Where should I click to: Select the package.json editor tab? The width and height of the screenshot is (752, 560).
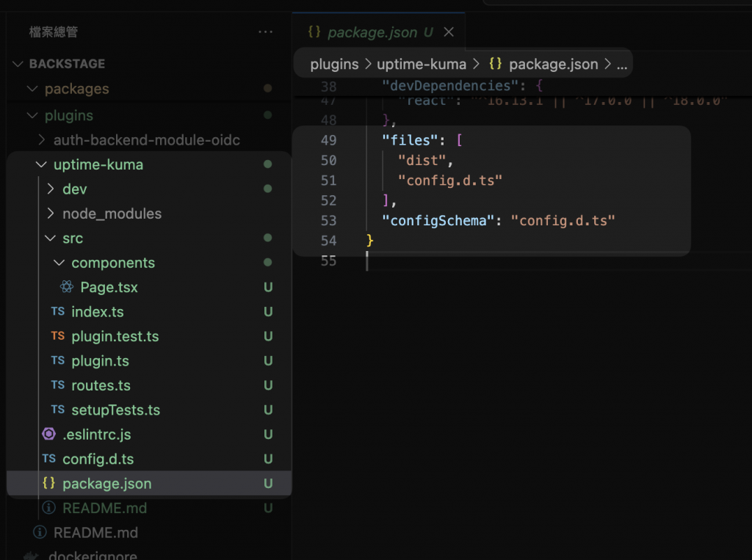point(372,32)
